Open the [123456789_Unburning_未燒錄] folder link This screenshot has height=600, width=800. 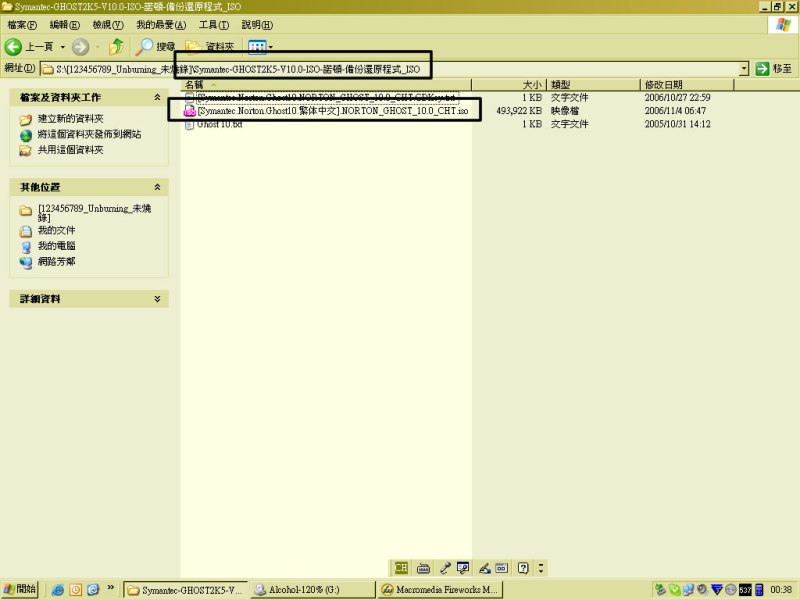tap(94, 213)
